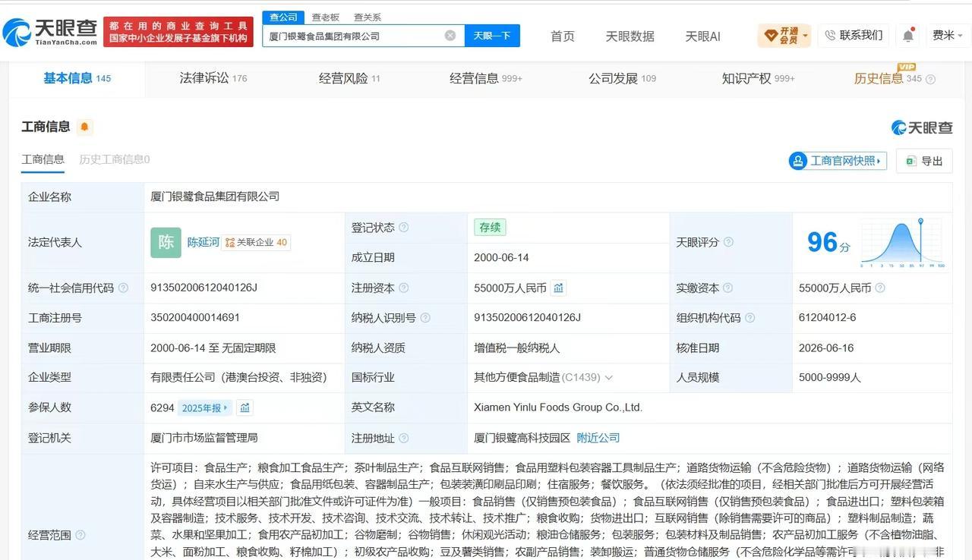Viewport: 972px width, 560px height.
Task: Click the 联系我们 button
Action: point(854,36)
